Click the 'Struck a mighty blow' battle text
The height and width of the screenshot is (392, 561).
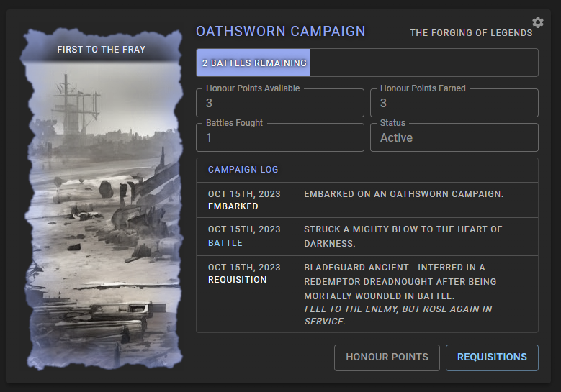[403, 236]
